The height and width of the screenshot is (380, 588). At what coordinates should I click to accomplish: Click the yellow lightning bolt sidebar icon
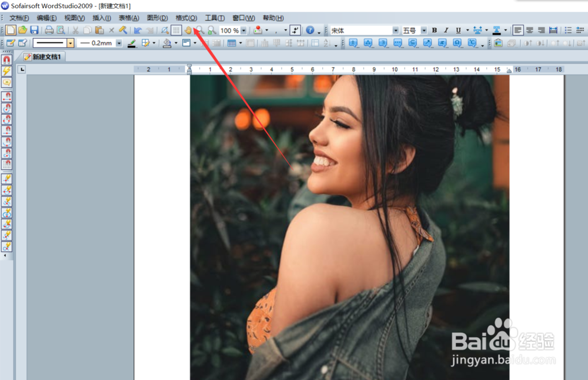(6, 71)
